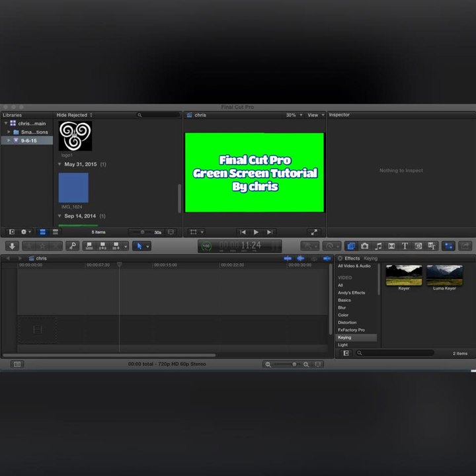Viewport: 476px width, 476px height.
Task: Select All Video & Audio effects
Action: (x=354, y=266)
